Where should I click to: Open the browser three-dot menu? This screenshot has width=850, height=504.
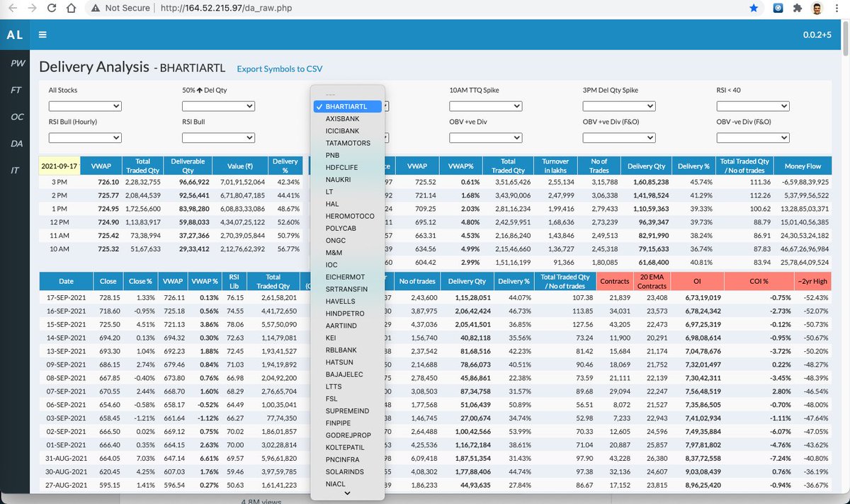(x=837, y=8)
